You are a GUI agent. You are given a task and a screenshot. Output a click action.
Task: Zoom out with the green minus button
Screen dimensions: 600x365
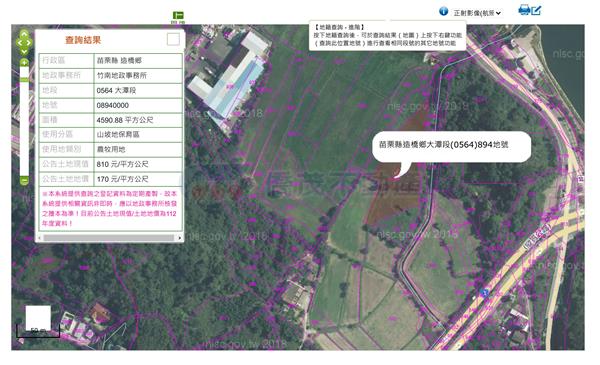click(24, 180)
